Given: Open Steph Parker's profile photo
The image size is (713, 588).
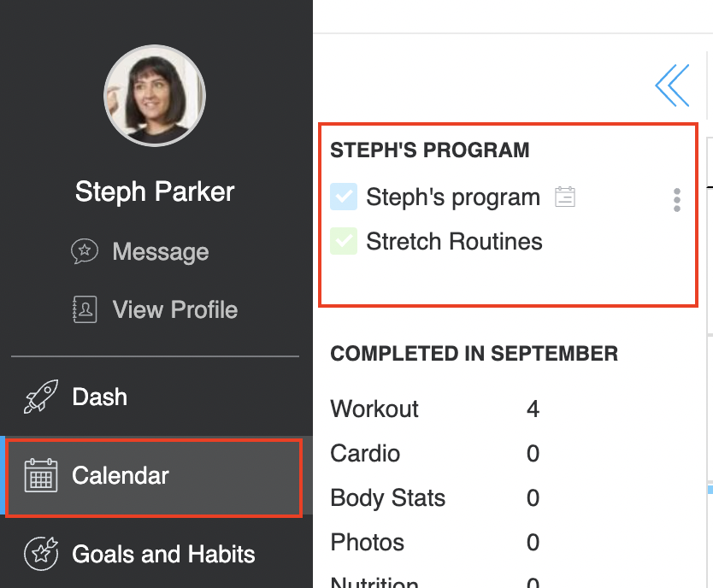Looking at the screenshot, I should tap(155, 96).
